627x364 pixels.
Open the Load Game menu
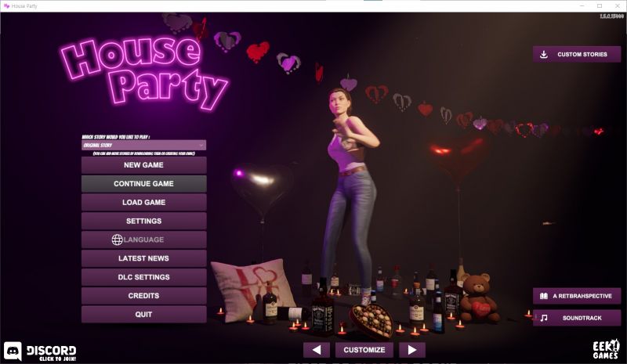click(143, 203)
